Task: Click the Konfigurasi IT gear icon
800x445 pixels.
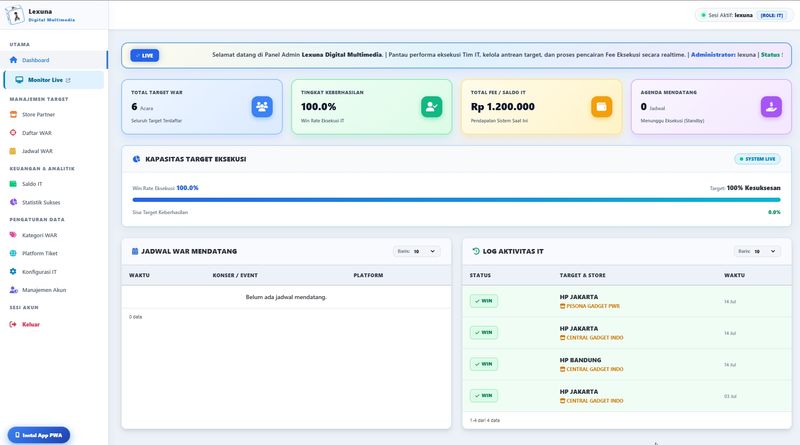Action: (13, 271)
